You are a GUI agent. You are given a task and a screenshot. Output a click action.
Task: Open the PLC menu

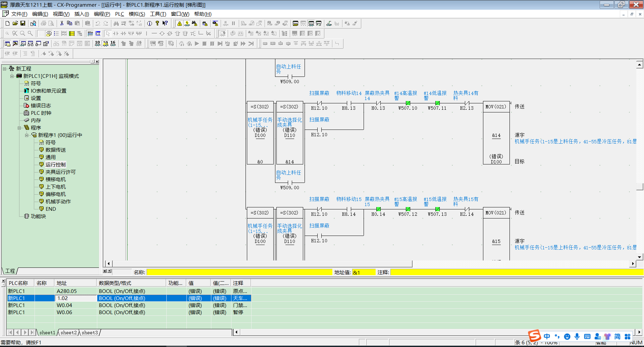point(119,14)
